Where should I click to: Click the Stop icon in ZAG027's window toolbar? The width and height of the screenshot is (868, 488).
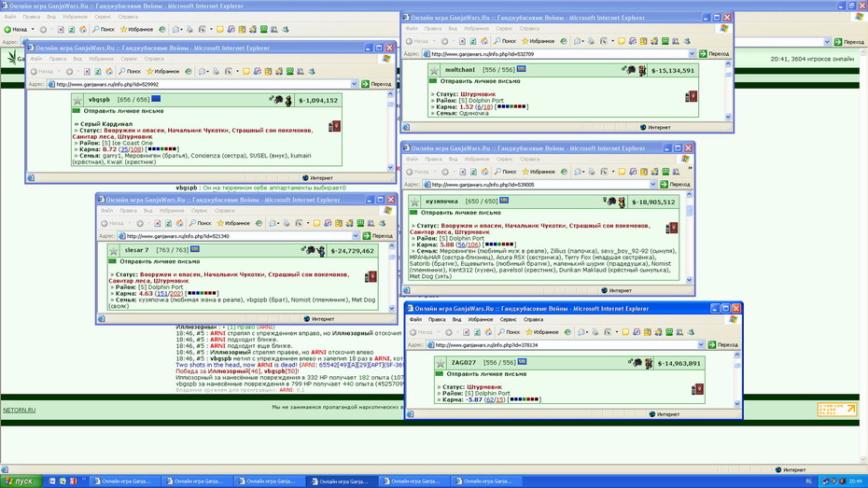click(466, 332)
